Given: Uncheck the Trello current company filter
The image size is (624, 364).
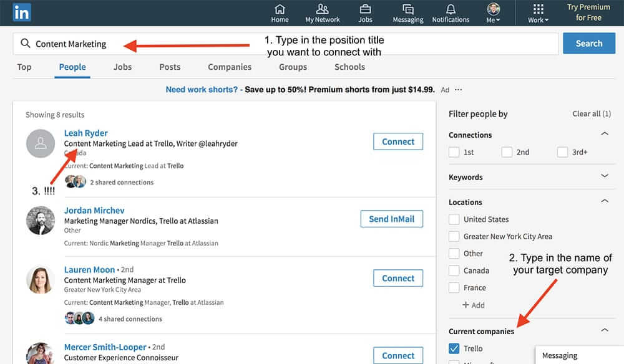Looking at the screenshot, I should coord(454,348).
